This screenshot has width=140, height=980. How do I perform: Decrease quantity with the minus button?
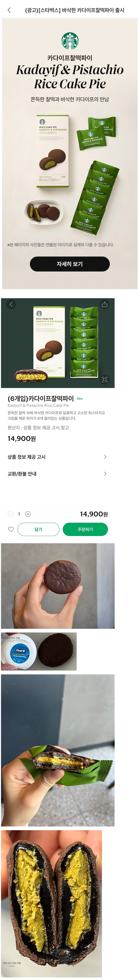tap(10, 514)
